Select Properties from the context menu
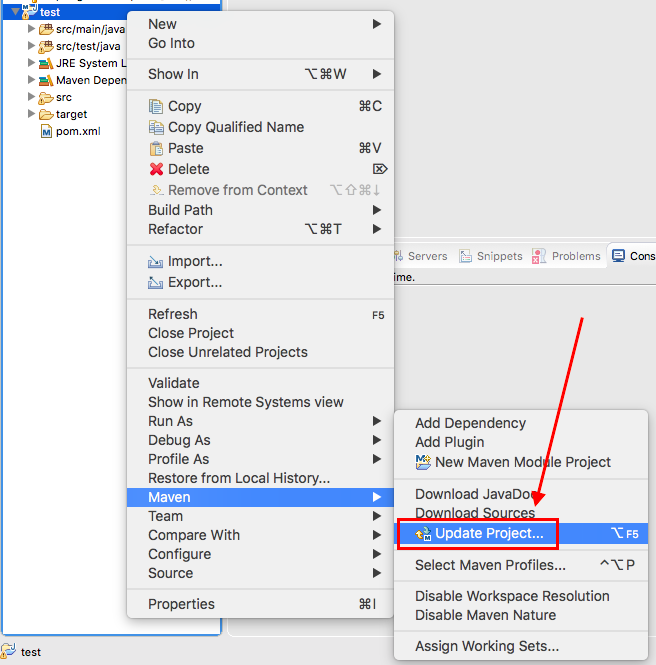Image resolution: width=656 pixels, height=665 pixels. tap(183, 604)
